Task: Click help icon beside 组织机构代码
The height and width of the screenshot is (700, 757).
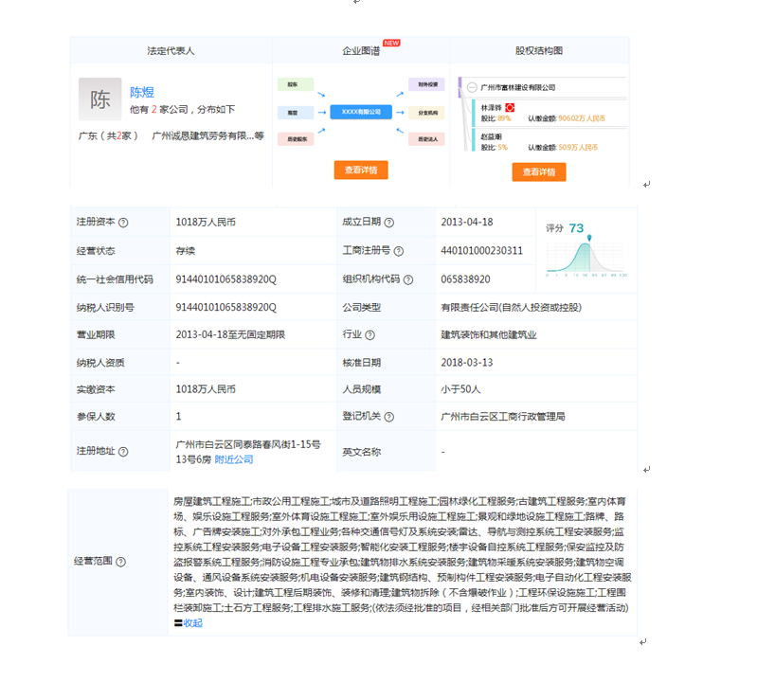Action: pos(407,279)
